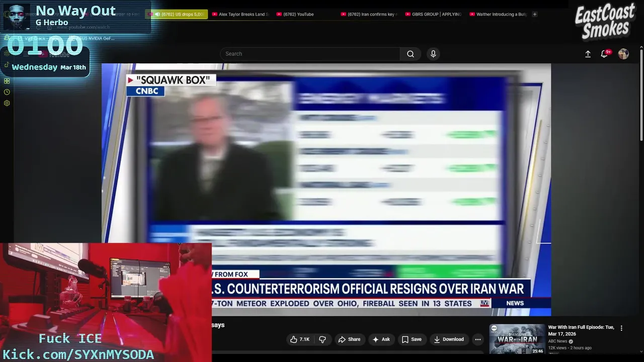
Task: Open the upload/create arrow icon
Action: coord(588,54)
